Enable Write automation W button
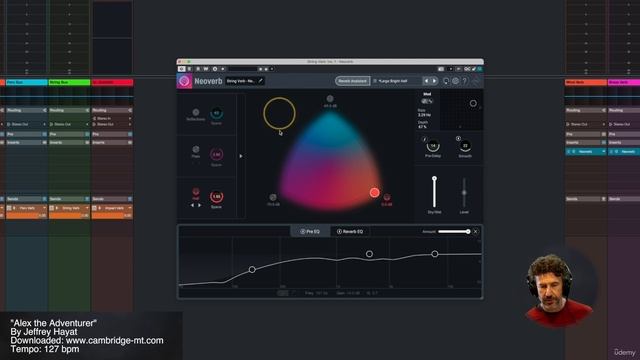Image resolution: width=640 pixels, height=360 pixels. pos(206,69)
